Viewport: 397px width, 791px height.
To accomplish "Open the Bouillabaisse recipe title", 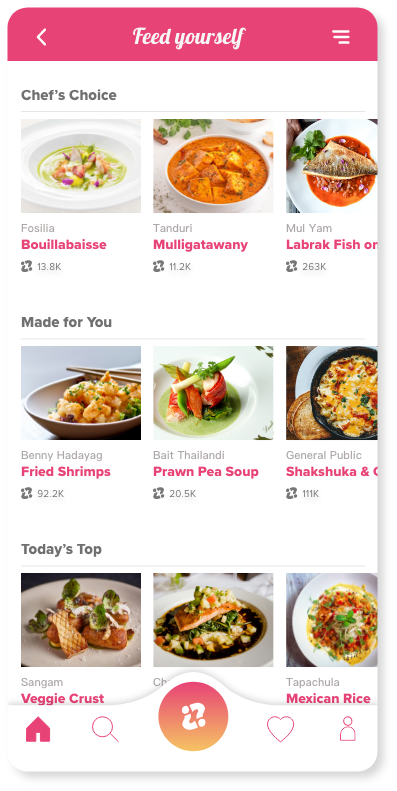I will pos(64,245).
